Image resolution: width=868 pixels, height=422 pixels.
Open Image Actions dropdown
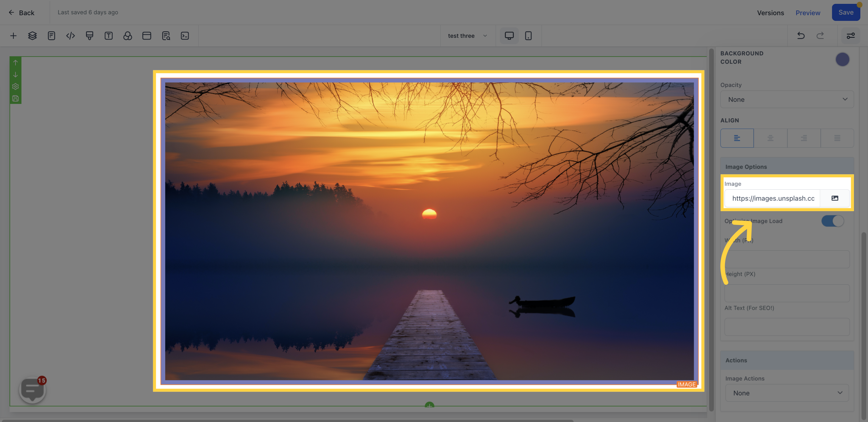pos(787,393)
